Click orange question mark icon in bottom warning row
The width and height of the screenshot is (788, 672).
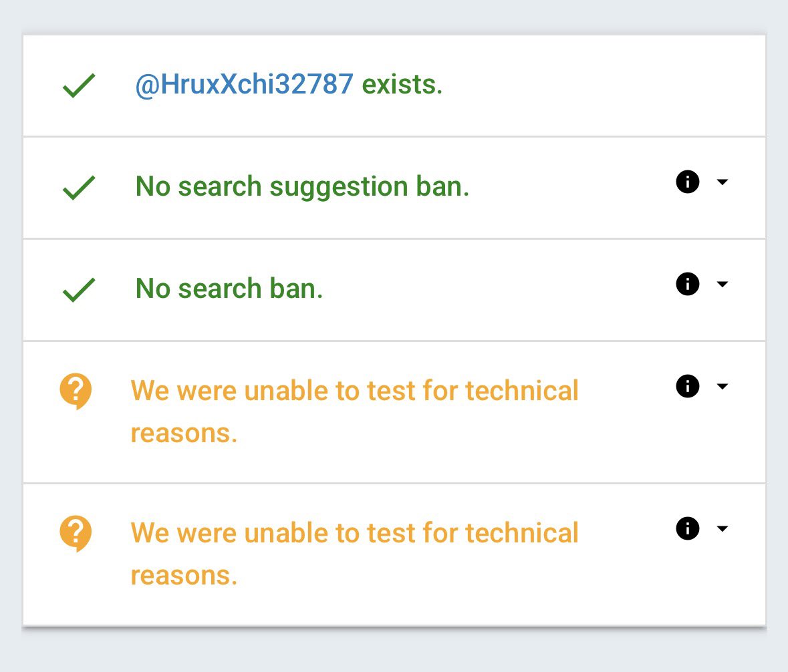tap(76, 533)
